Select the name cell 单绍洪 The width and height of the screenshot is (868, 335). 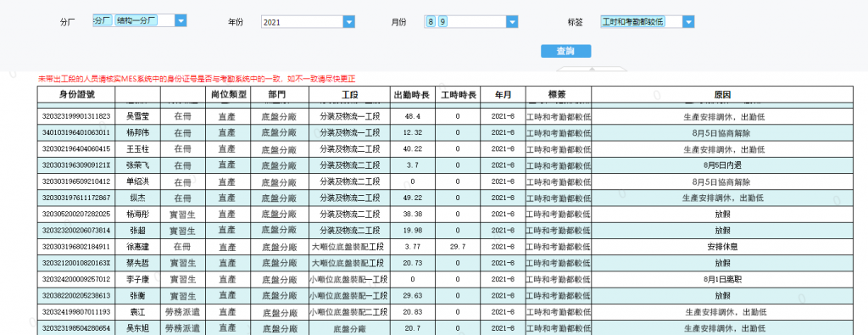pos(138,181)
